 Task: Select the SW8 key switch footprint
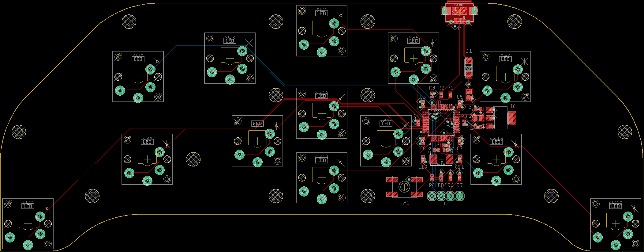(147, 159)
